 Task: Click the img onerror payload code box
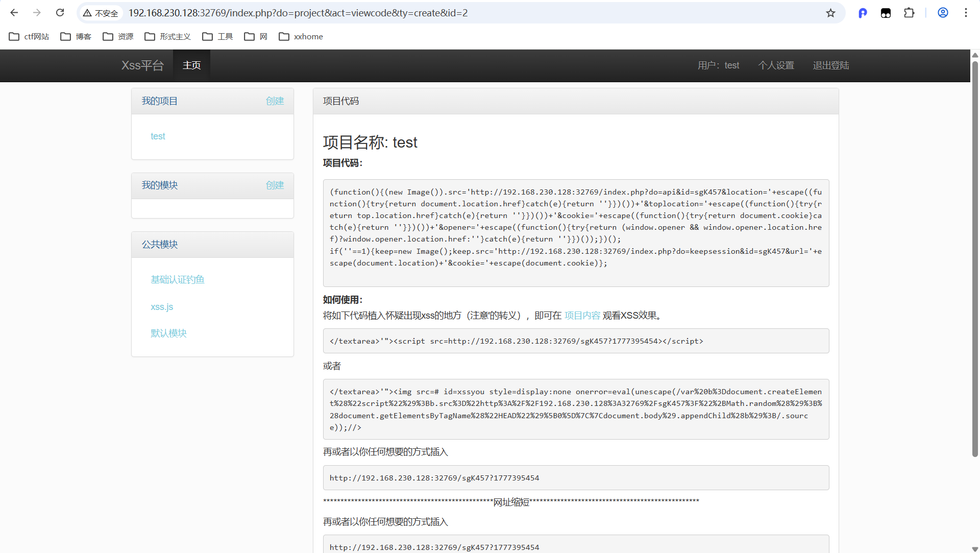tap(576, 409)
